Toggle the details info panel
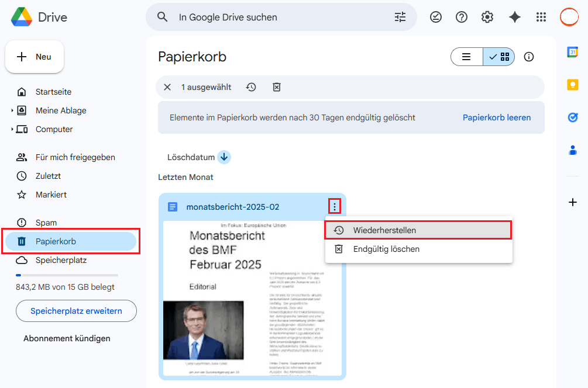Viewport: 588px width, 388px height. (528, 57)
